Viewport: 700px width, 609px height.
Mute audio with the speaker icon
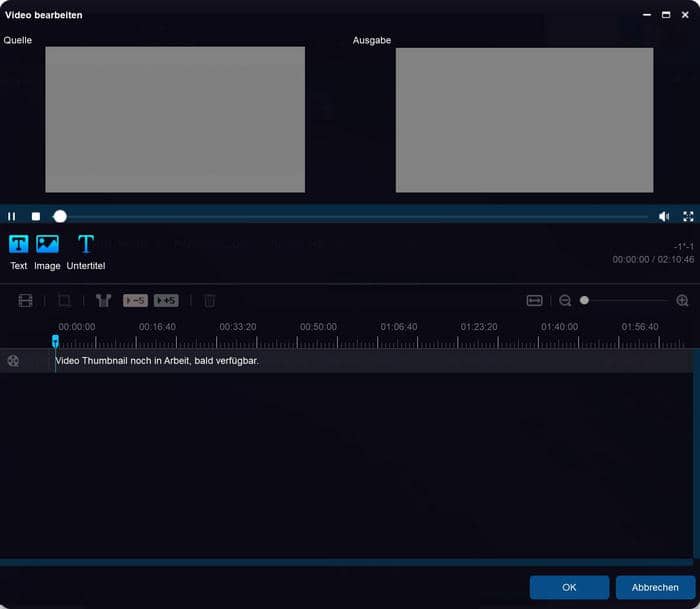click(x=664, y=216)
